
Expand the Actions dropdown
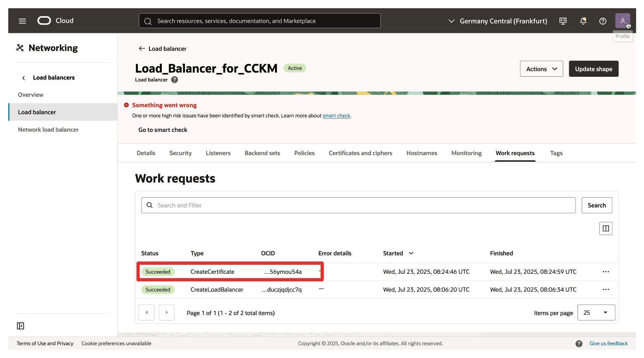[x=541, y=69]
